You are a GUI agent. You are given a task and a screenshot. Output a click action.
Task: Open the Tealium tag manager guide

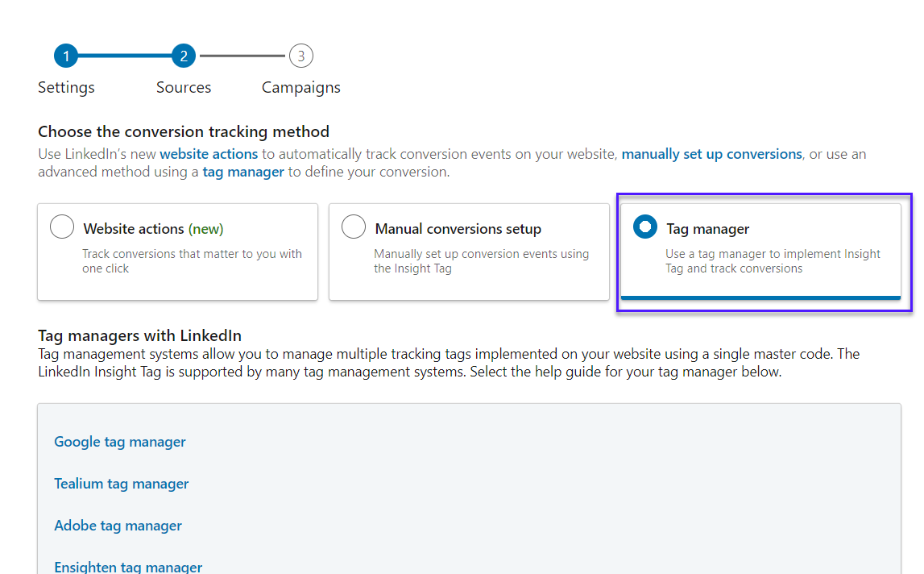122,484
